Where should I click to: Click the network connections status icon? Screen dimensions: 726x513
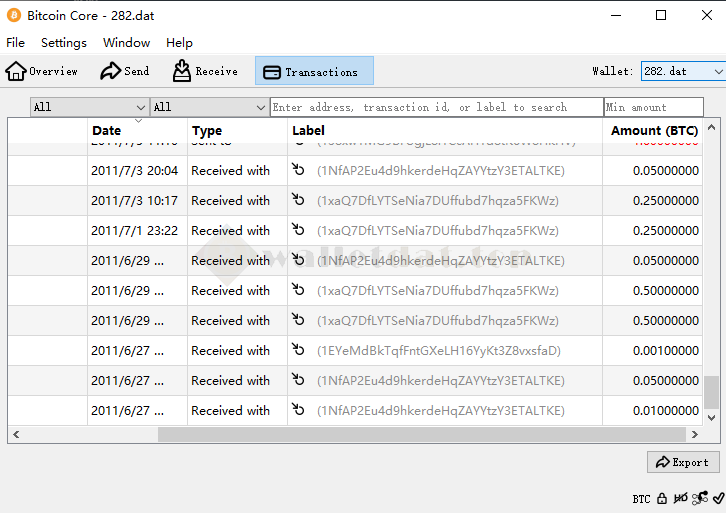700,498
